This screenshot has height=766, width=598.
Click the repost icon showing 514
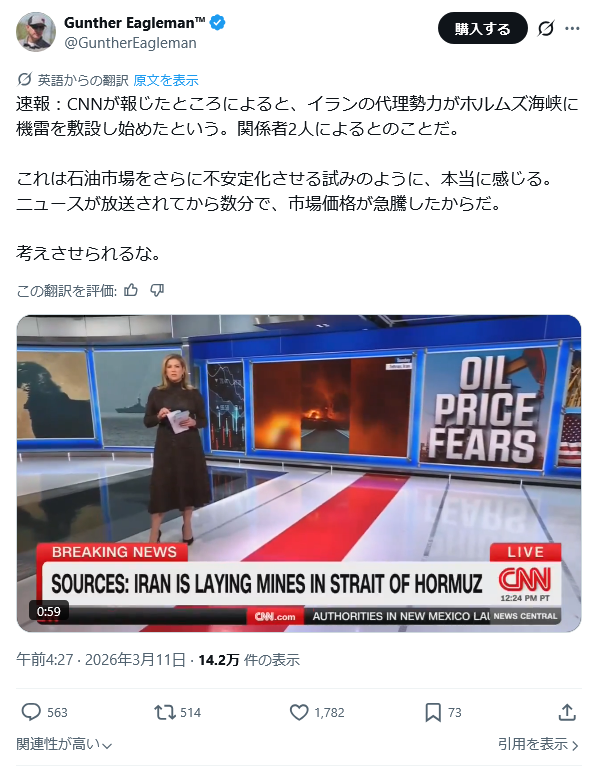165,712
